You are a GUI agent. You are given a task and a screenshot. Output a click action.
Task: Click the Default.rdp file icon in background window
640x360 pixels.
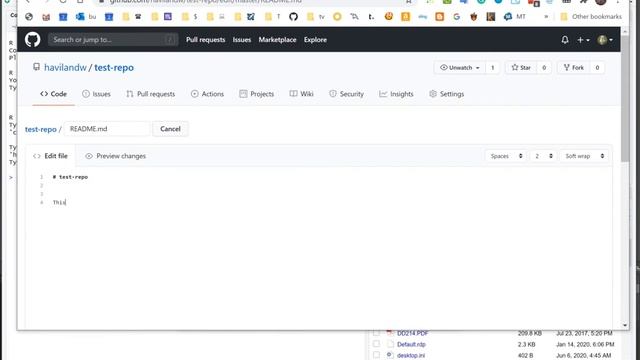(x=390, y=344)
